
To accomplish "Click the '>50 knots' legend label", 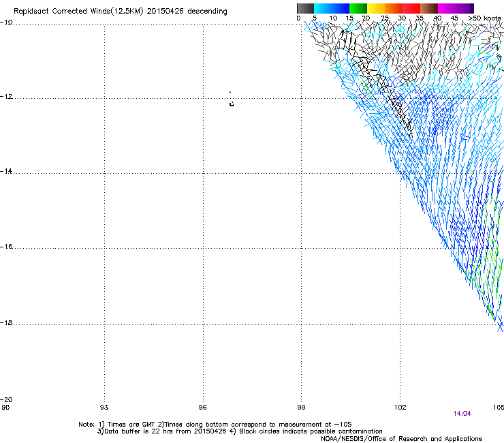I will (x=484, y=18).
